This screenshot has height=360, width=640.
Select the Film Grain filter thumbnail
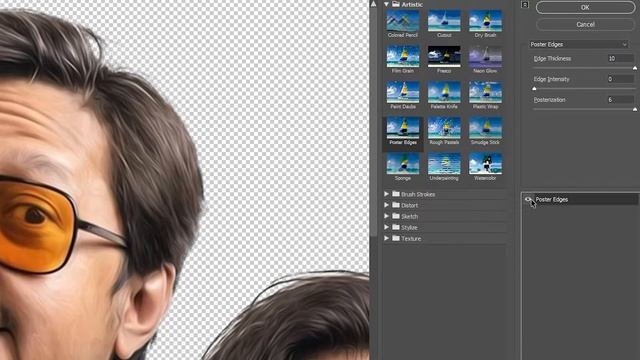(403, 56)
